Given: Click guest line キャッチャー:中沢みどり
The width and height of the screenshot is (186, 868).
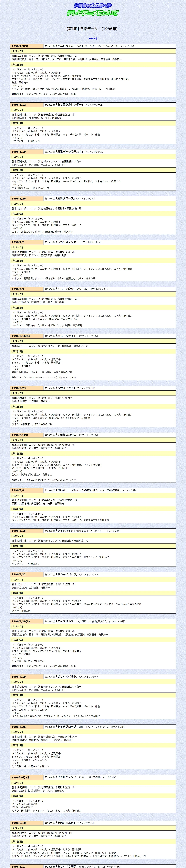Looking at the screenshot, I should pyautogui.click(x=26, y=564).
